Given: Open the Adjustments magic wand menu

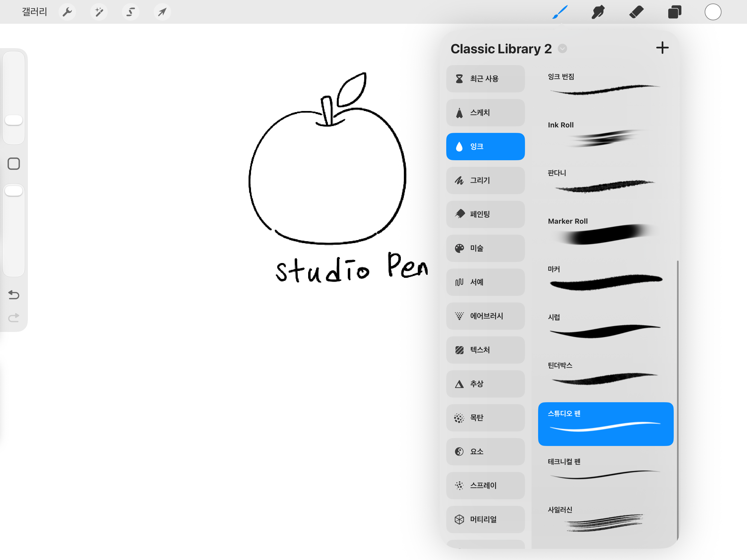Looking at the screenshot, I should pyautogui.click(x=99, y=12).
